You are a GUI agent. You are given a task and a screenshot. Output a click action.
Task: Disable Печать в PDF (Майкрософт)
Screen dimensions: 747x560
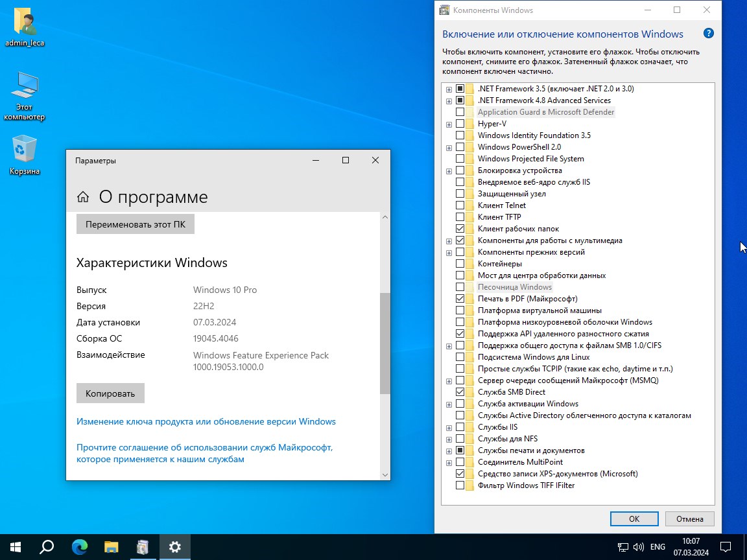pyautogui.click(x=460, y=298)
